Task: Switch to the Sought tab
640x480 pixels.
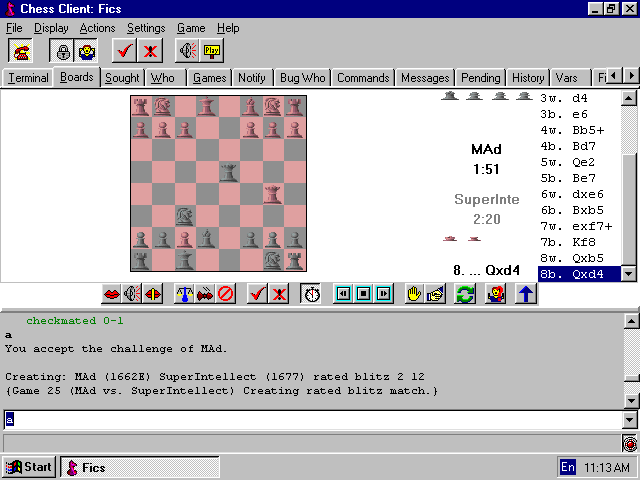Action: (122, 78)
